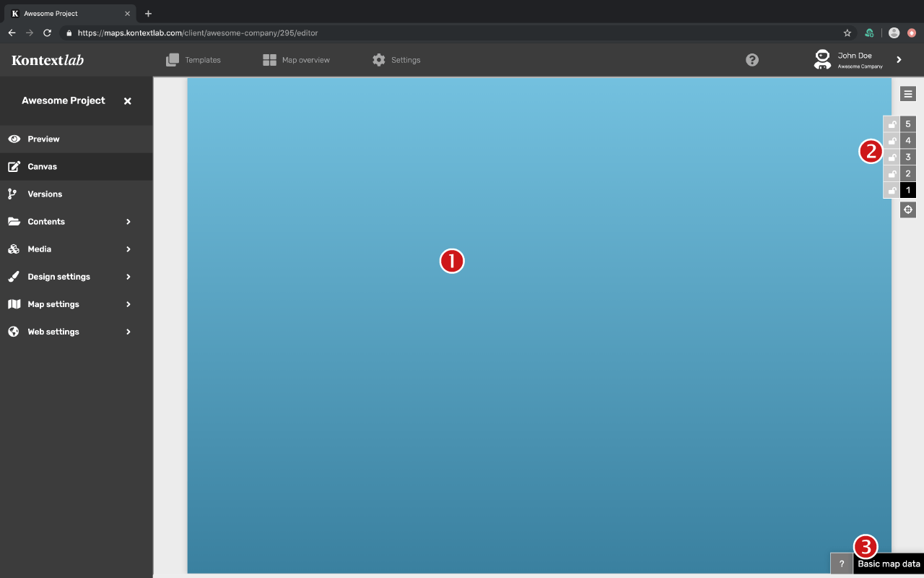
Task: Click the hamburger menu icon on canvas
Action: tap(908, 93)
